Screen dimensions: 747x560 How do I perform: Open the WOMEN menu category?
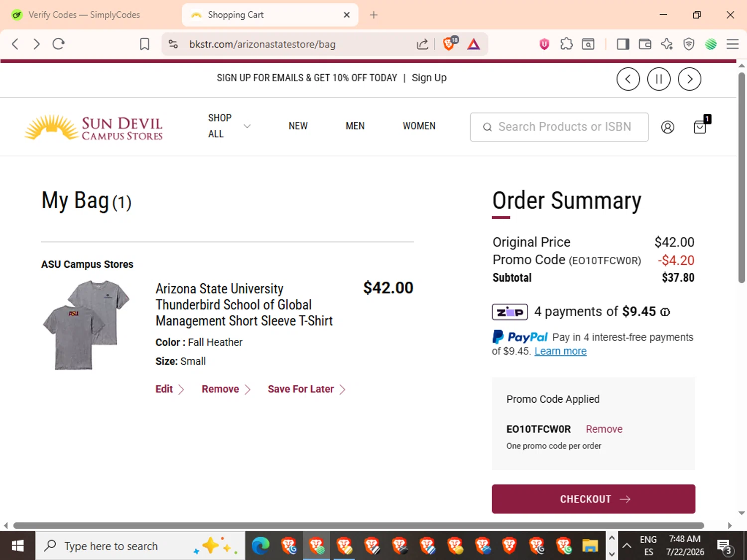tap(419, 126)
